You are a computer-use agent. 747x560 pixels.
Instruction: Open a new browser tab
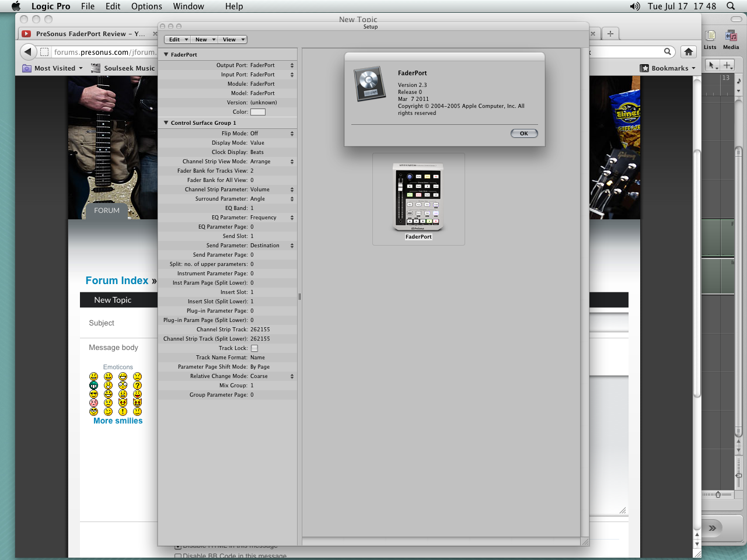coord(610,34)
